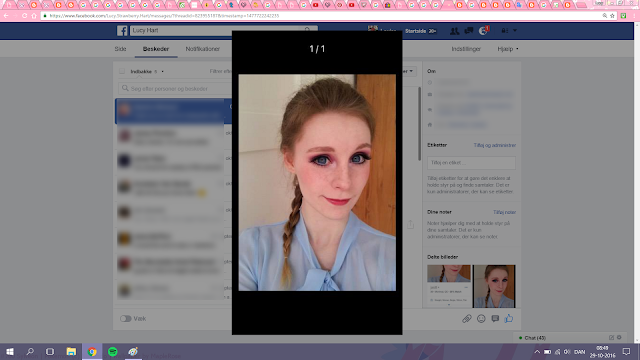The width and height of the screenshot is (640, 360).
Task: Click the Chrome taskbar icon
Action: [x=92, y=351]
